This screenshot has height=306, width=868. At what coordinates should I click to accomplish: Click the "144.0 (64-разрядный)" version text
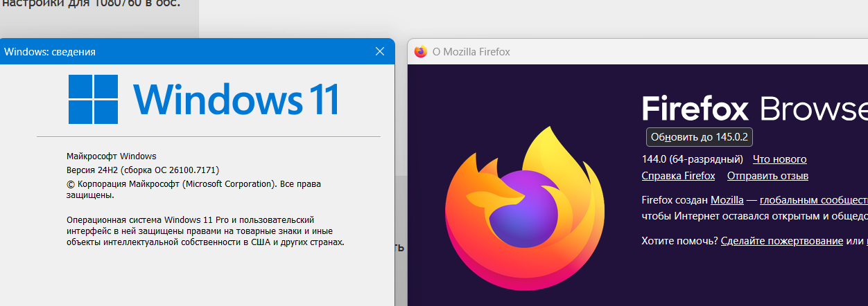693,159
